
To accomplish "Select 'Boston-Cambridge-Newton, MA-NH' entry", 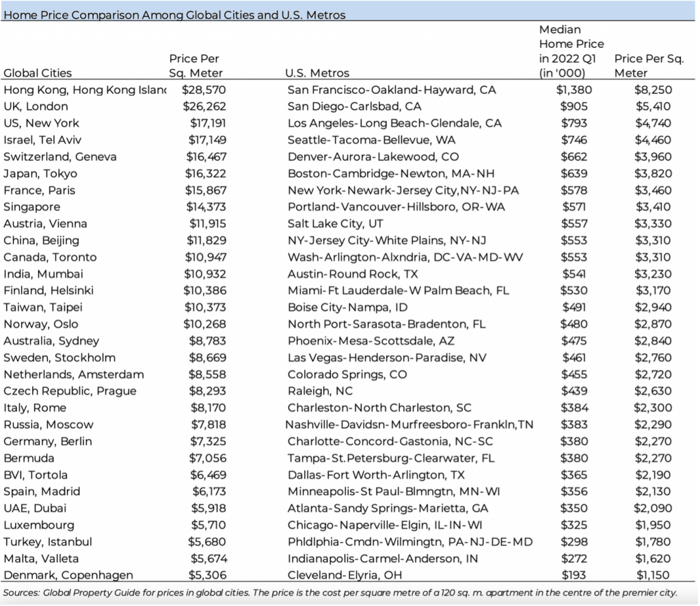I will [x=391, y=174].
